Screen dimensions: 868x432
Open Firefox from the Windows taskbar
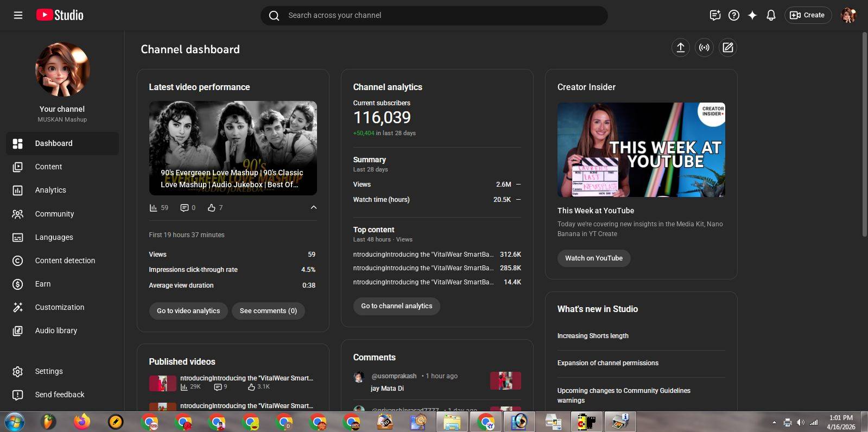(x=82, y=422)
